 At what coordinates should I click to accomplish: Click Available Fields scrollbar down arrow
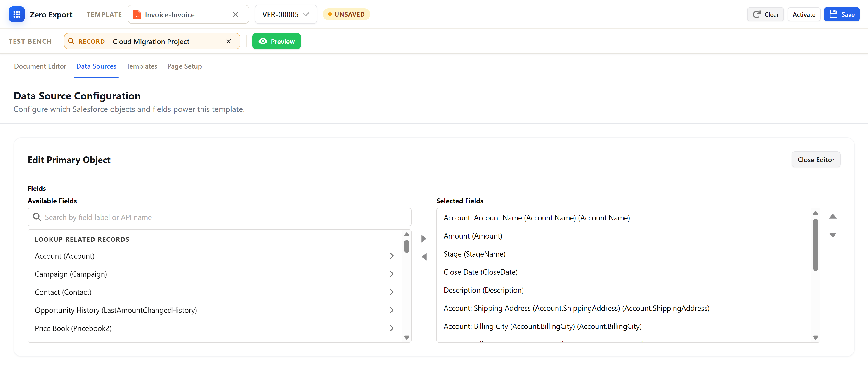pos(407,338)
